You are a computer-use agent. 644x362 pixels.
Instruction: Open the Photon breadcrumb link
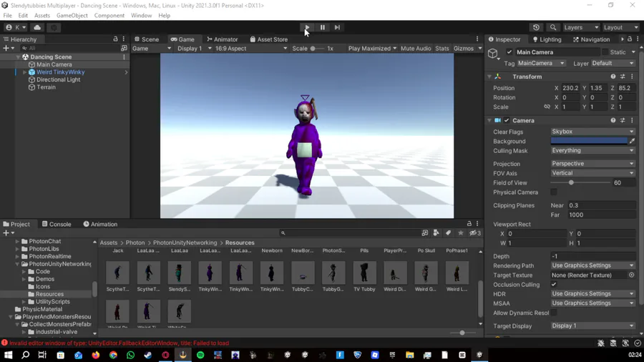pos(135,243)
